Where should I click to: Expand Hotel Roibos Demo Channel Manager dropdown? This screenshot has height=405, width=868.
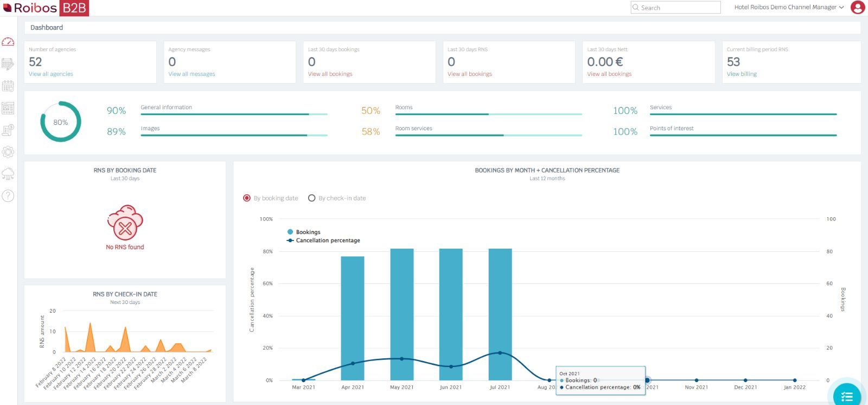[789, 8]
